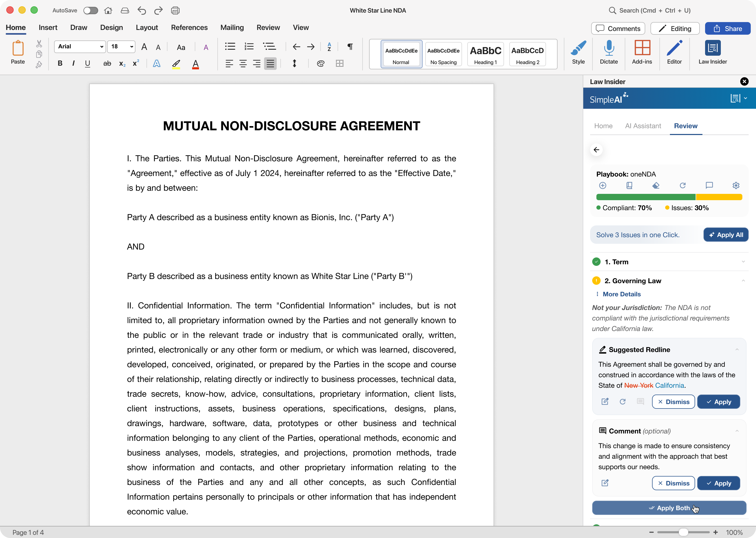Switch to the AI Assistant tab

(643, 126)
